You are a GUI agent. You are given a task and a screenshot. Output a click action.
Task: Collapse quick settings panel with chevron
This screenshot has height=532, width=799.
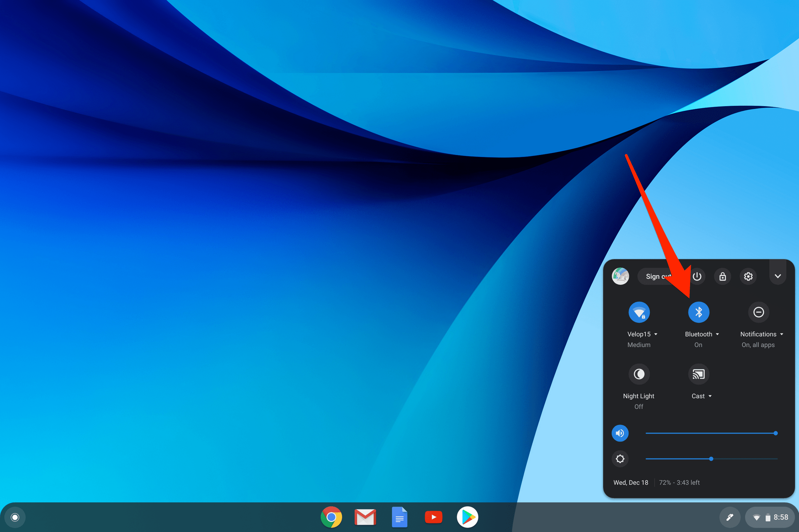tap(778, 276)
